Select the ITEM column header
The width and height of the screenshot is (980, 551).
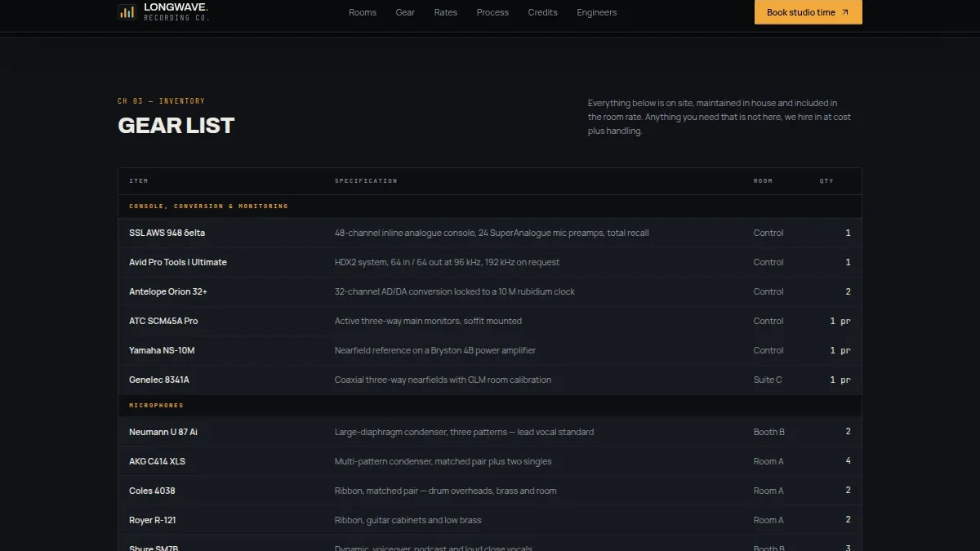[x=139, y=181]
